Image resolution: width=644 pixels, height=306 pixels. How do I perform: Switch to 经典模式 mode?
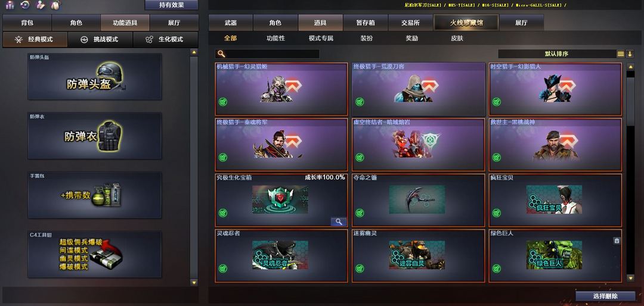point(35,40)
